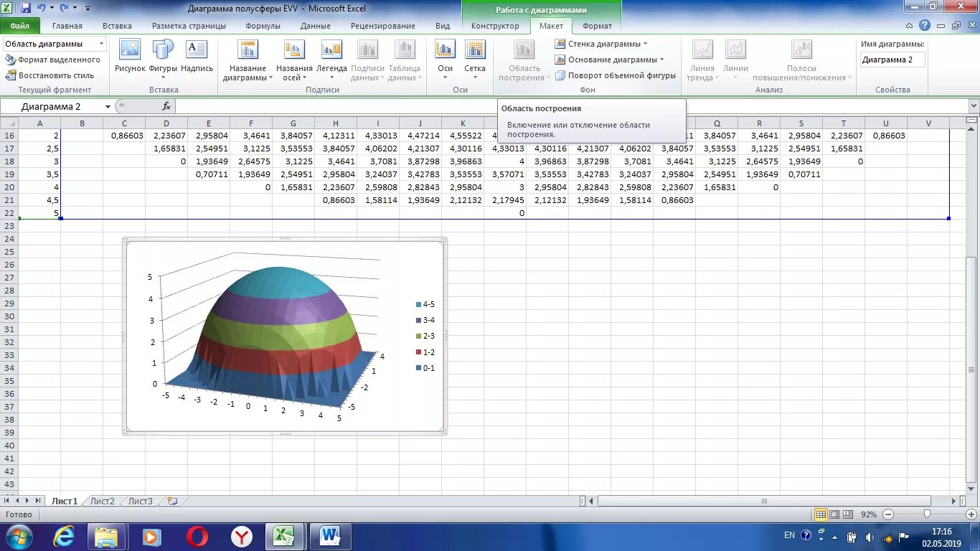This screenshot has width=980, height=551.
Task: Select the Лист1 sheet tab
Action: [65, 501]
